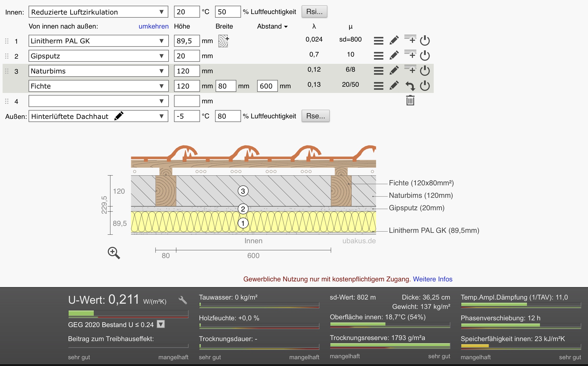
Task: Open the GEG 2020 Bestand requirement dropdown arrow
Action: click(x=161, y=324)
